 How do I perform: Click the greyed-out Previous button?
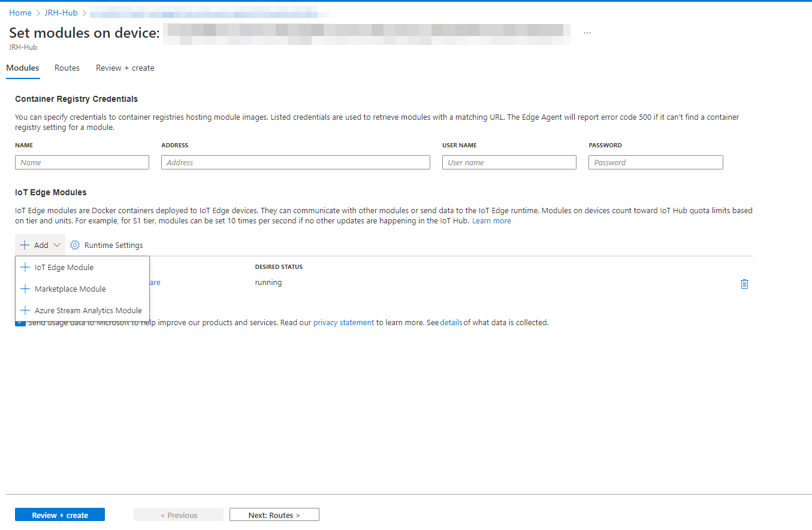tap(179, 515)
